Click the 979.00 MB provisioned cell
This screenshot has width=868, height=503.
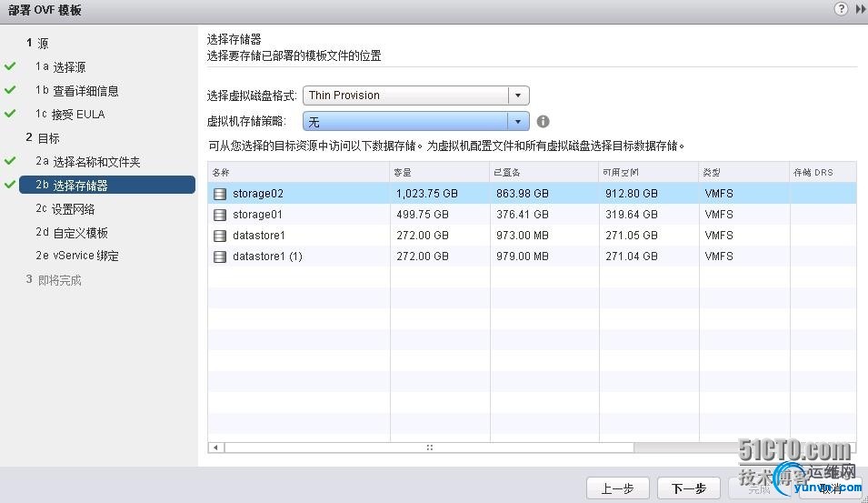(523, 257)
